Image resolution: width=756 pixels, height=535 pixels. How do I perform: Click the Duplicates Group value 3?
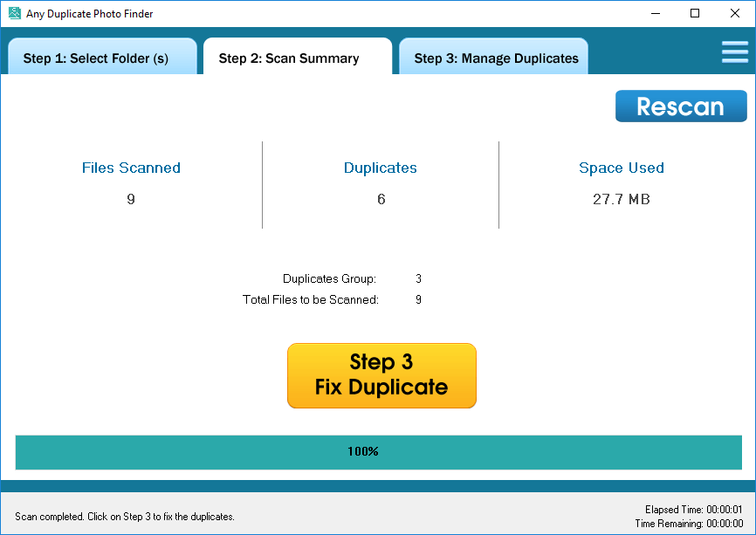point(418,278)
